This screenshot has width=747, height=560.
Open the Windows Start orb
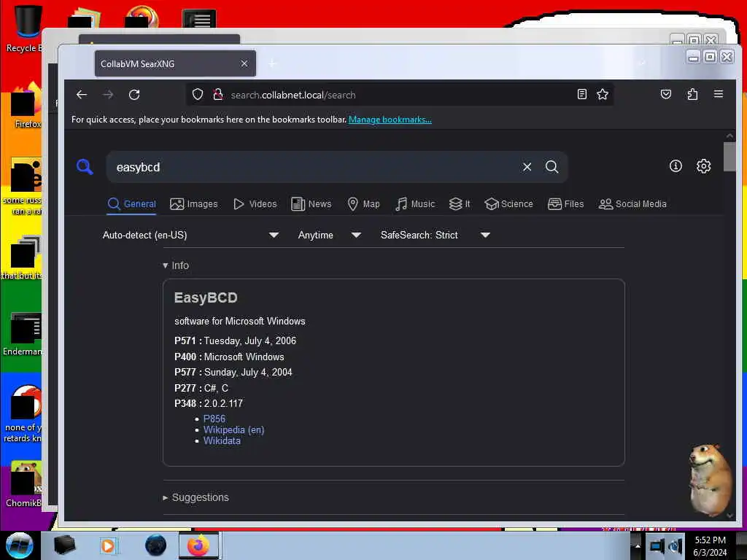click(x=20, y=545)
